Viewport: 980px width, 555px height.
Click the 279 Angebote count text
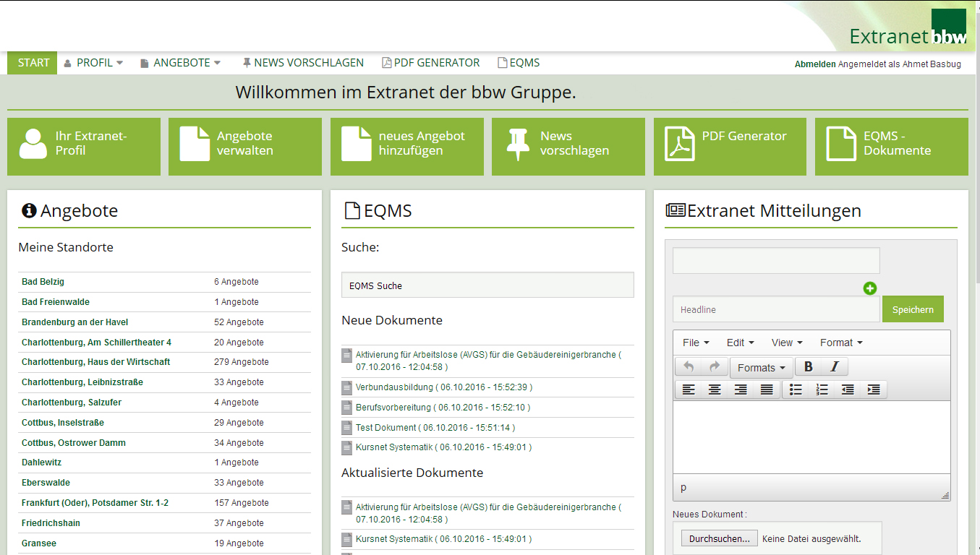tap(242, 362)
